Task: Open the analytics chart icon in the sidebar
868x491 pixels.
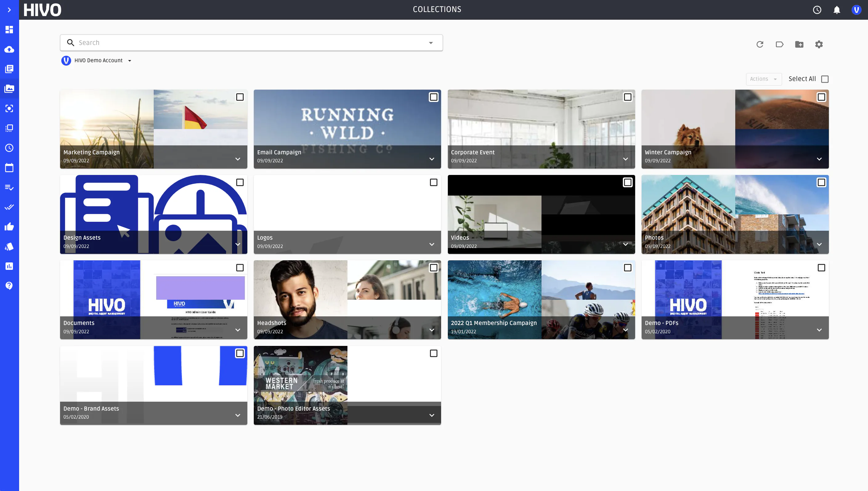Action: 9,266
